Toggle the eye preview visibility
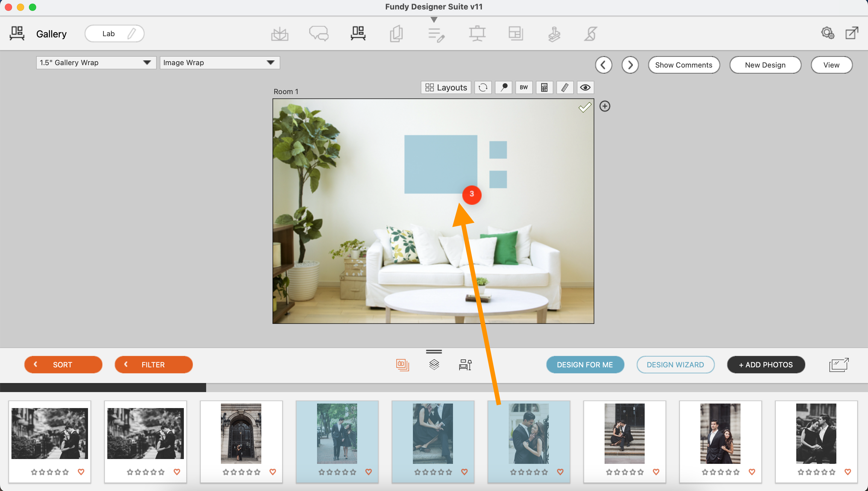This screenshot has height=491, width=868. (x=585, y=88)
